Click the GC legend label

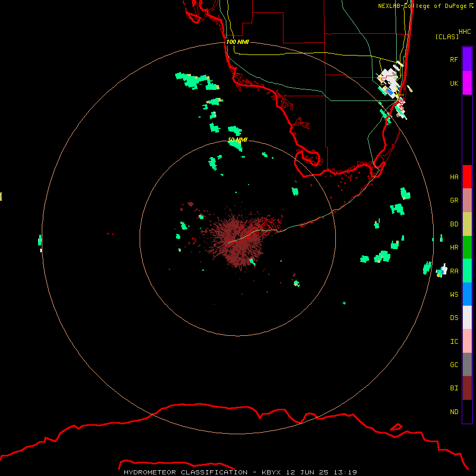coord(454,364)
